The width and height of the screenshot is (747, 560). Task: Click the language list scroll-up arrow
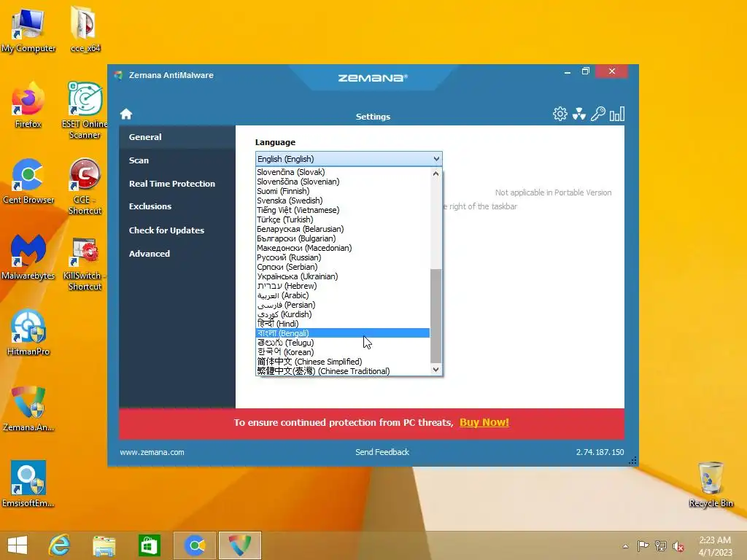[436, 174]
